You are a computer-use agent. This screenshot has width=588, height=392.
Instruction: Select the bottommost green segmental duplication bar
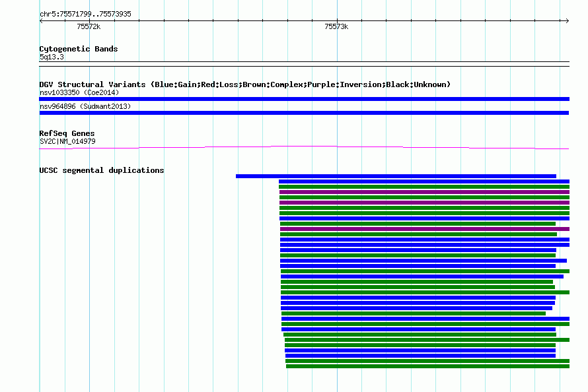point(428,366)
